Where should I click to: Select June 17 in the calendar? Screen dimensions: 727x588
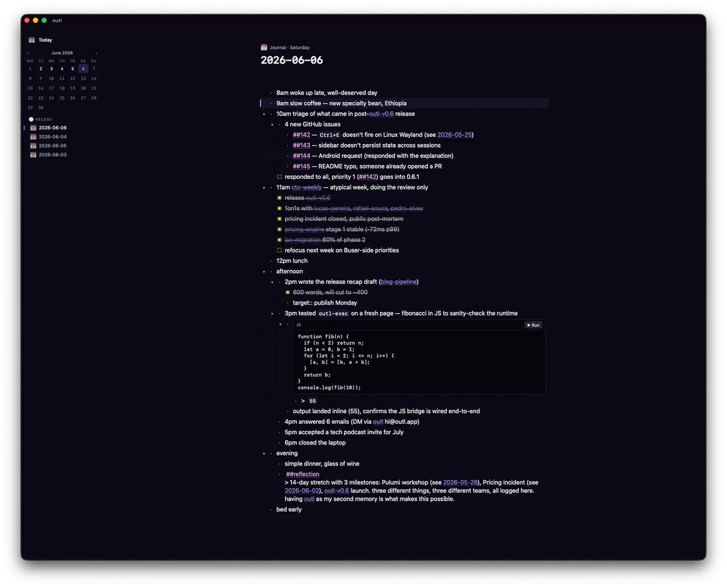(x=51, y=88)
